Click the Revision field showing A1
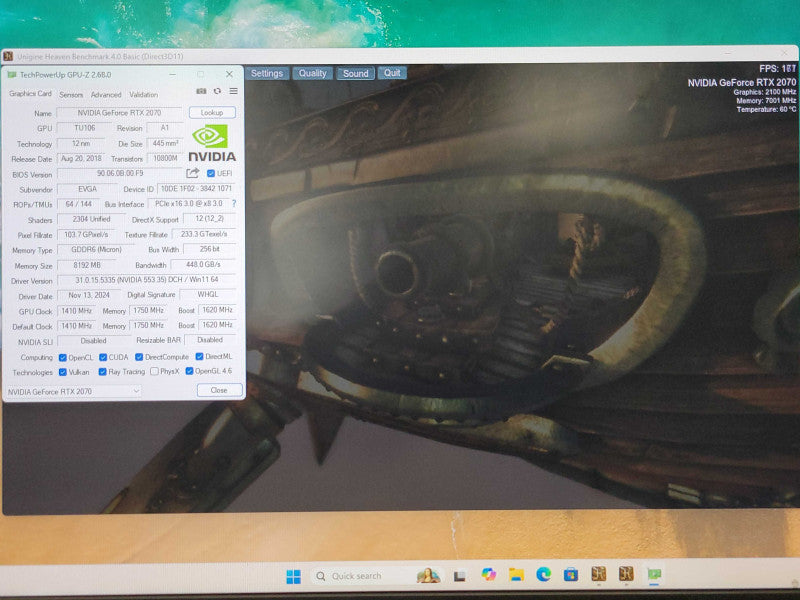The image size is (800, 600). pos(164,128)
